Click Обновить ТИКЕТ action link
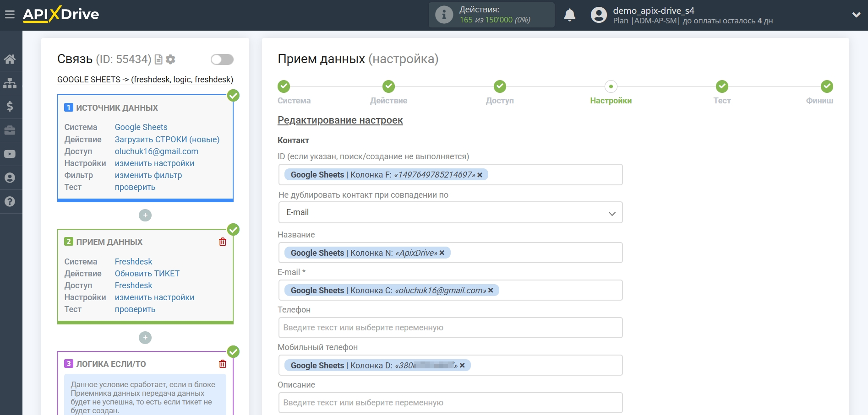 (x=147, y=274)
